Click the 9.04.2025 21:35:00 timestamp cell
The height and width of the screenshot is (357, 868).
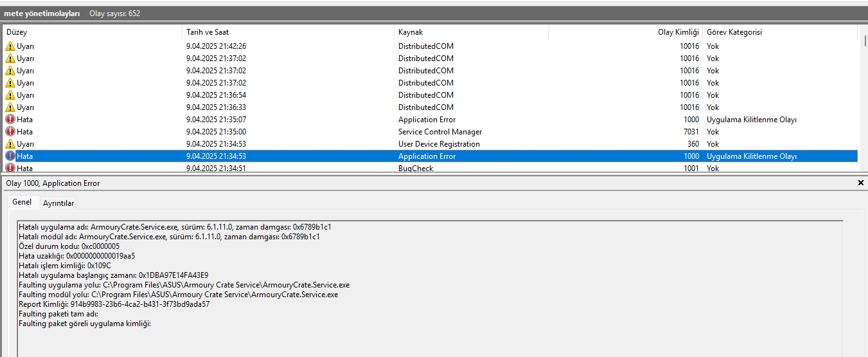[216, 132]
